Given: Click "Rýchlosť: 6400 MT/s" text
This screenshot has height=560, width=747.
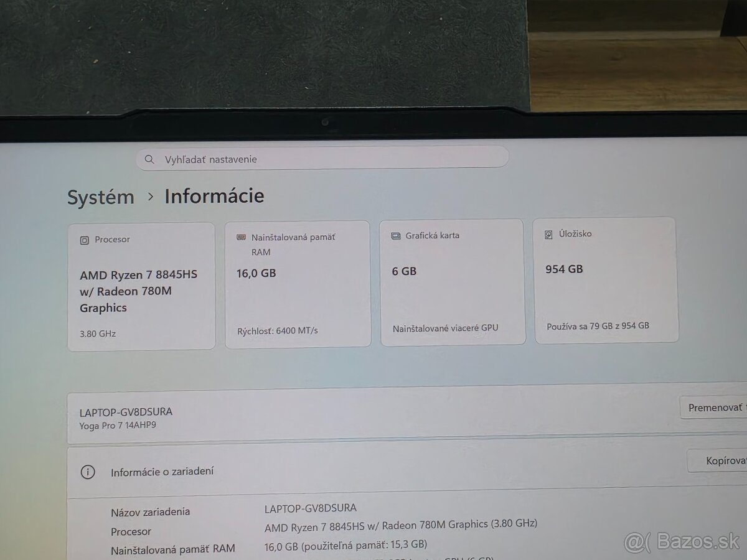Looking at the screenshot, I should pos(278,330).
